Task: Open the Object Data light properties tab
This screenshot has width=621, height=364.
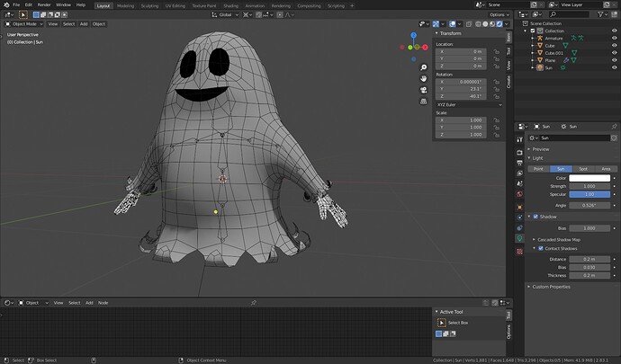Action: (519, 238)
